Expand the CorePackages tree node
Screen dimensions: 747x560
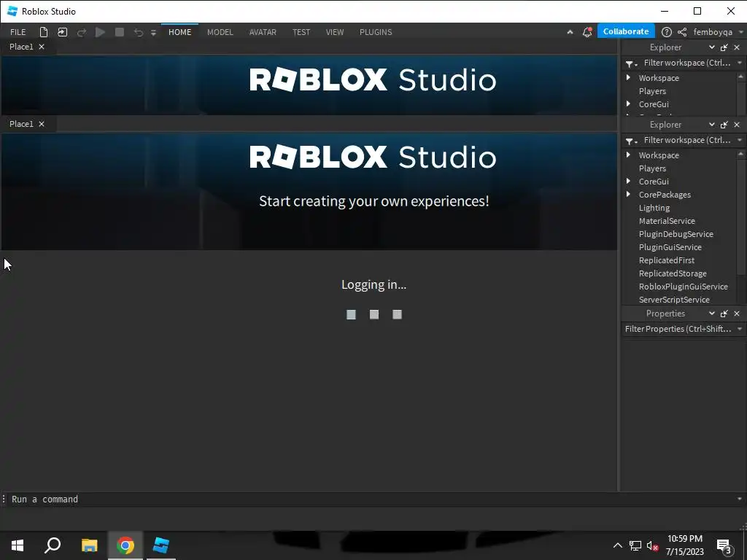tap(628, 194)
